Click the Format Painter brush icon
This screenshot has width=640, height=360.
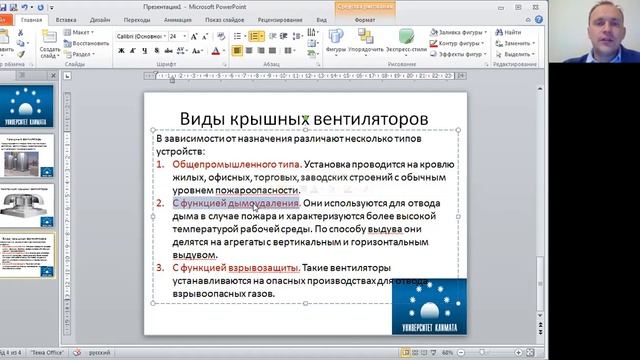click(20, 54)
